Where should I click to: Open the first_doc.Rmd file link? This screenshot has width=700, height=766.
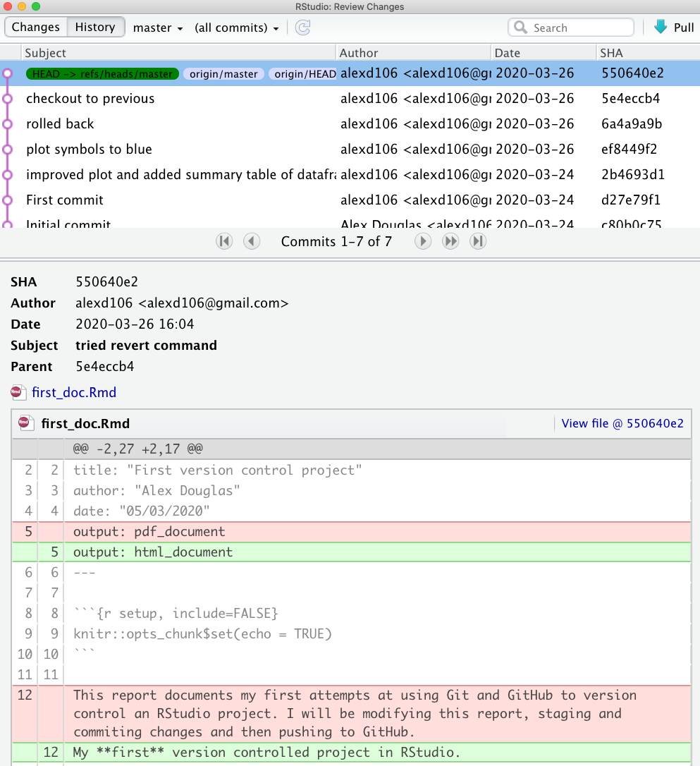pyautogui.click(x=74, y=392)
